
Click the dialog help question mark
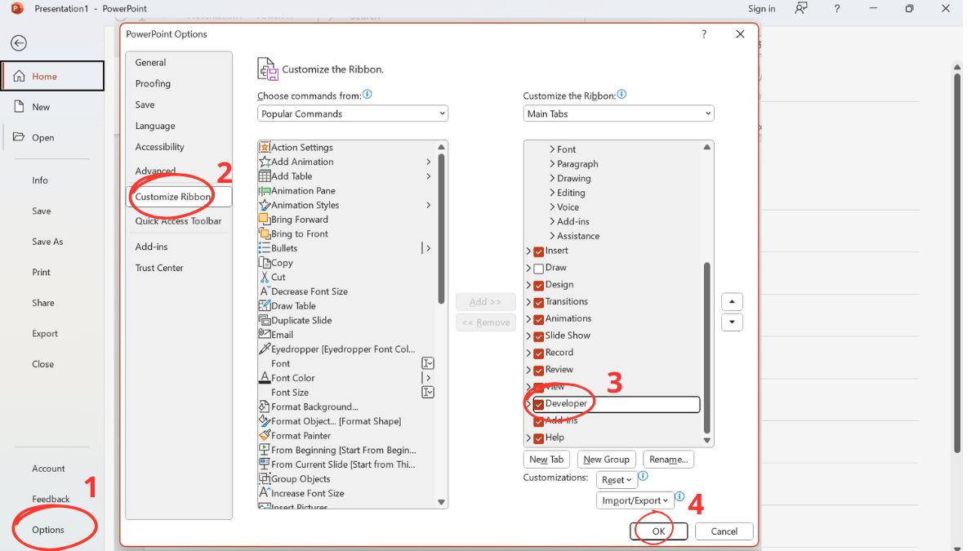(x=704, y=34)
